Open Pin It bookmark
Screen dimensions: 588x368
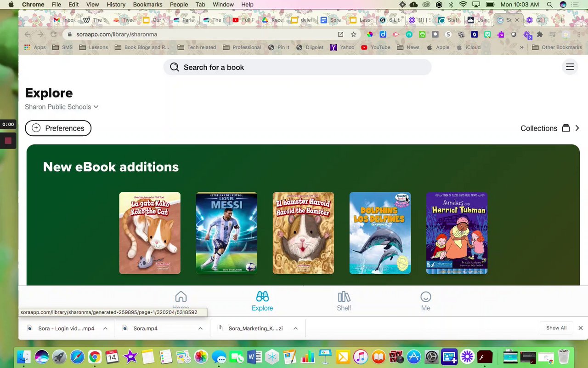click(x=278, y=47)
